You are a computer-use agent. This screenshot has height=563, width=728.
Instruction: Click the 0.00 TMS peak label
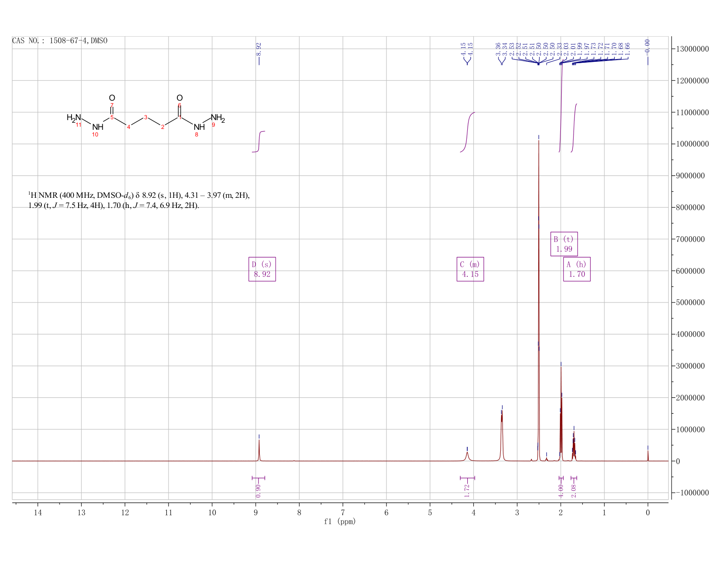[x=647, y=45]
